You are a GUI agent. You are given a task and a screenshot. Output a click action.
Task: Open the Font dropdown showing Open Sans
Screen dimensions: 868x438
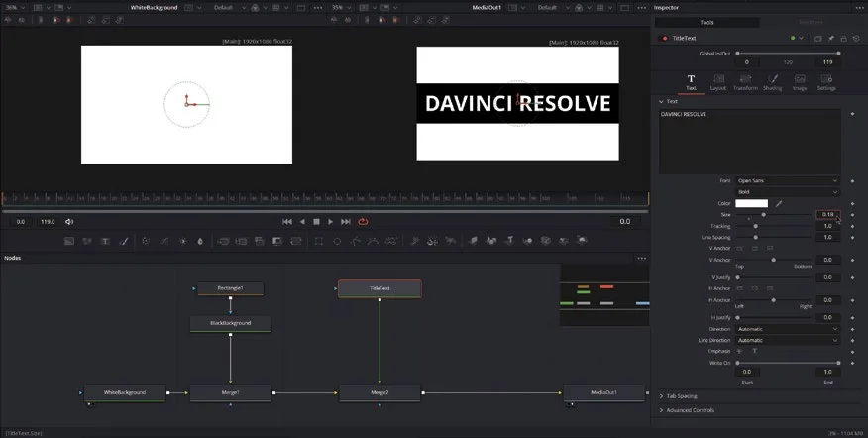coord(787,181)
